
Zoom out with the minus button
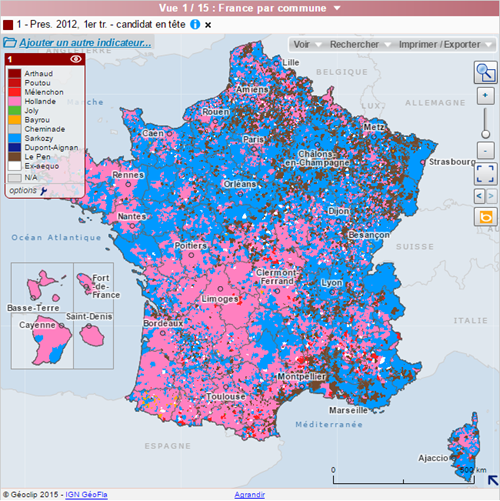485,150
